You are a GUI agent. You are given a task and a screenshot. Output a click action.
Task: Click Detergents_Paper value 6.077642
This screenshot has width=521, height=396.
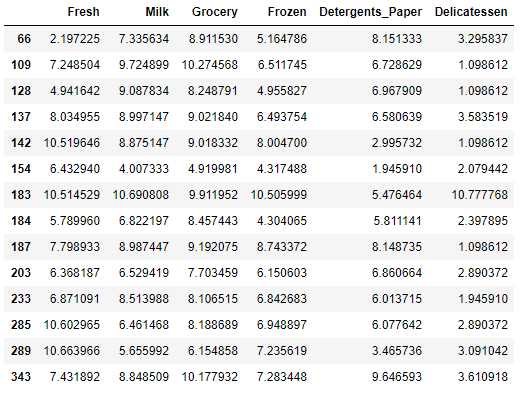397,325
